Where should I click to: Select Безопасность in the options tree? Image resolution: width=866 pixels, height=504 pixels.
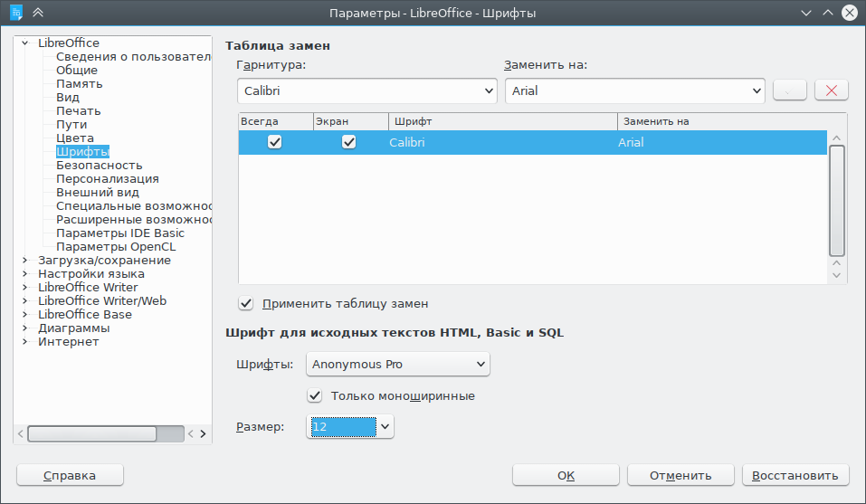[100, 165]
